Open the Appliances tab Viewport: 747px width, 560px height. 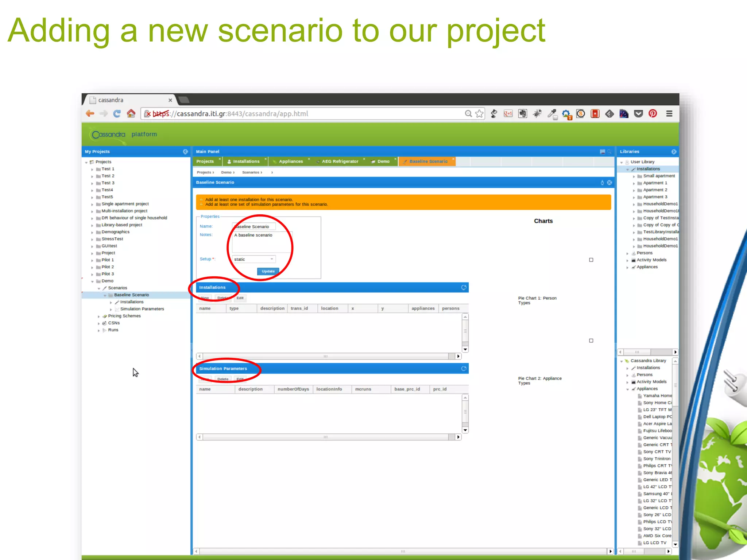[x=291, y=162]
